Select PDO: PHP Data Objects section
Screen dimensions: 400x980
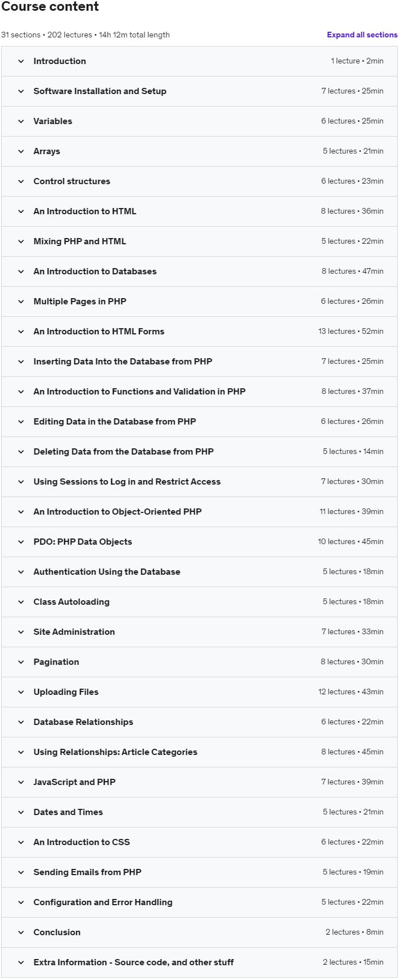click(x=83, y=542)
